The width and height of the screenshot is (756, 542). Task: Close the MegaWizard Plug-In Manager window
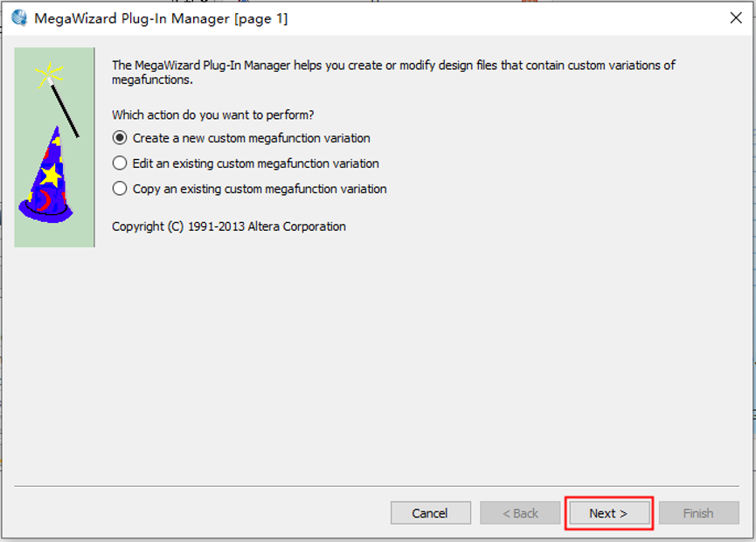[x=736, y=17]
